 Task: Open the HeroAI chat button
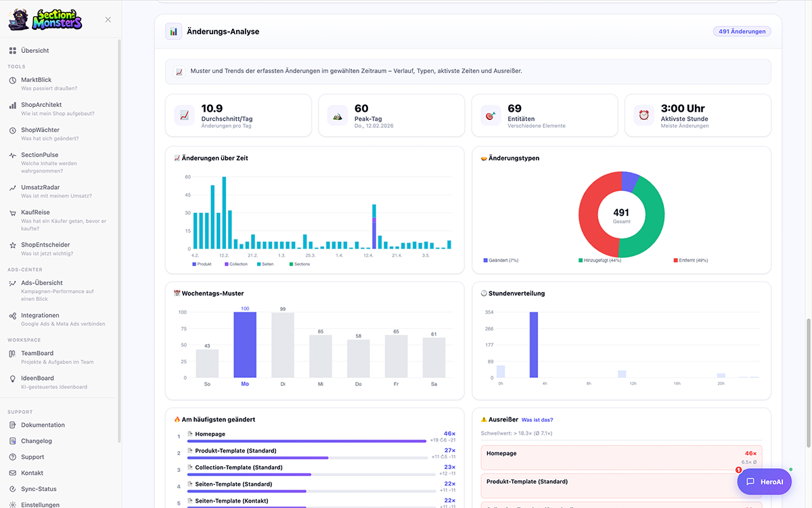[x=765, y=482]
